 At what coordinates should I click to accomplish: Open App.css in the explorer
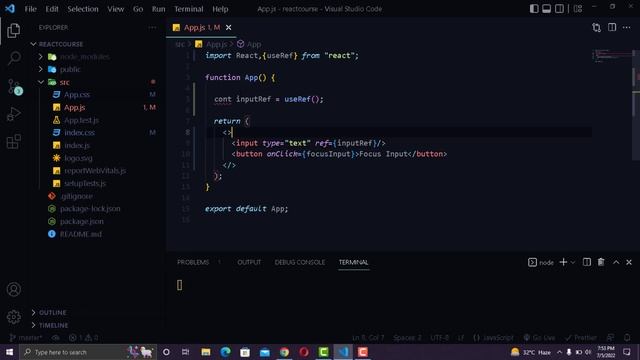pyautogui.click(x=77, y=95)
